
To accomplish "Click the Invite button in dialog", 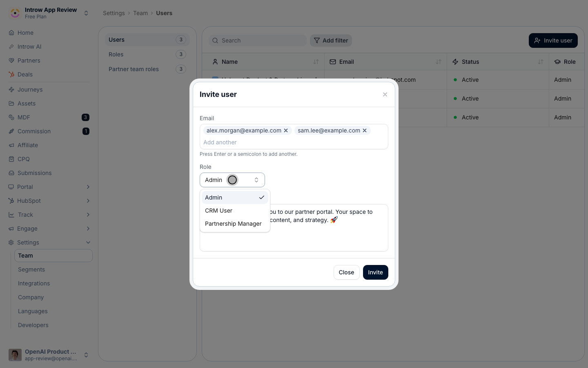I will point(376,272).
